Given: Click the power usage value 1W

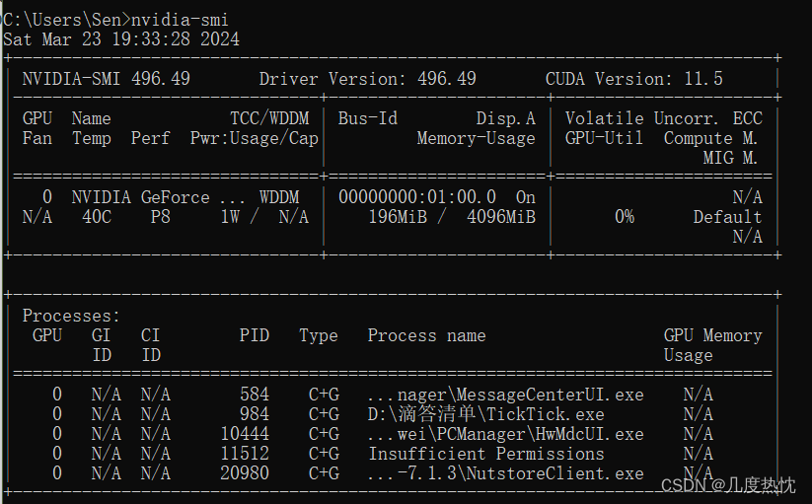Looking at the screenshot, I should click(x=230, y=217).
